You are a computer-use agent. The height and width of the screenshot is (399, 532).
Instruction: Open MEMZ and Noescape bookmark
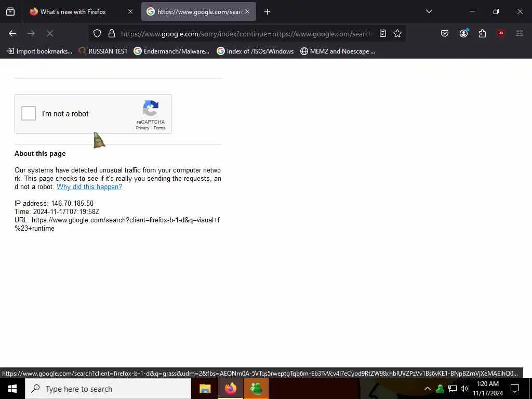tap(338, 51)
